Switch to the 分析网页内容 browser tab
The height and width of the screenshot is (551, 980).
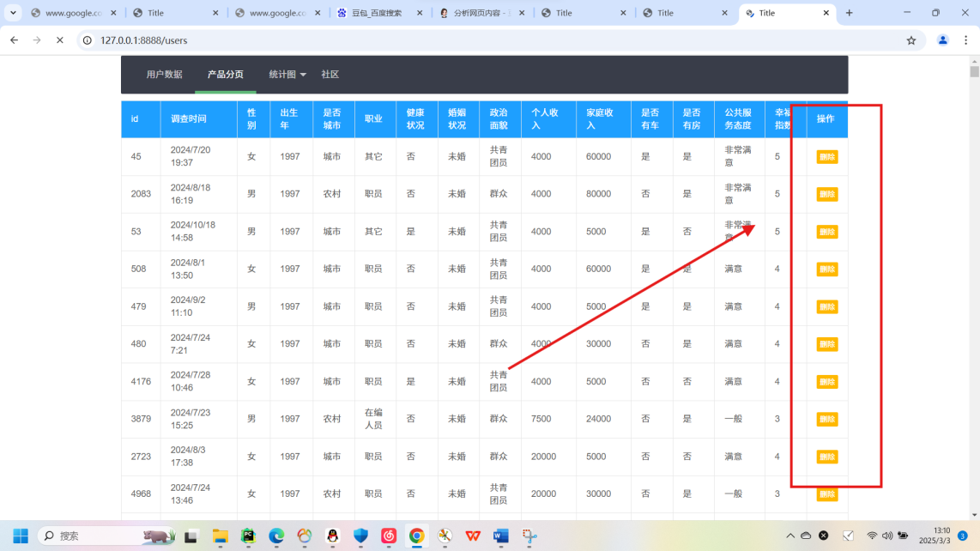(482, 13)
